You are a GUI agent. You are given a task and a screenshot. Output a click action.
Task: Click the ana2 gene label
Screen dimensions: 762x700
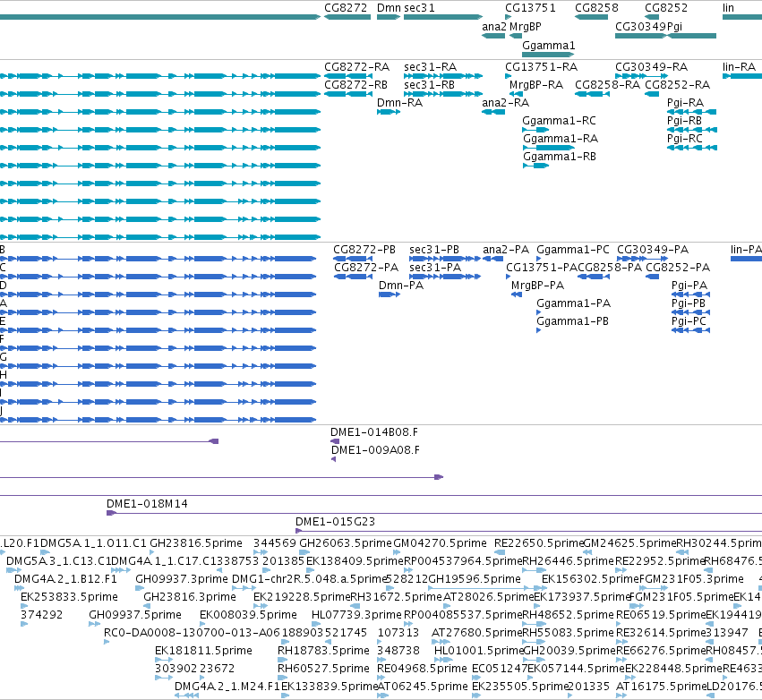coord(493,26)
